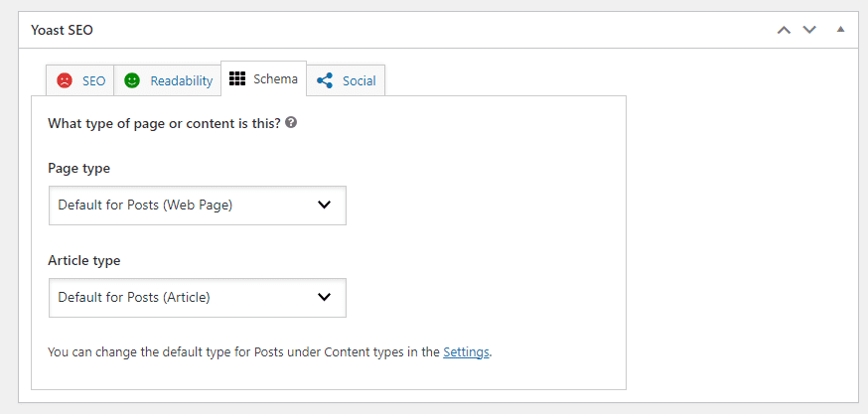
Task: Click the Article type label
Action: point(84,260)
